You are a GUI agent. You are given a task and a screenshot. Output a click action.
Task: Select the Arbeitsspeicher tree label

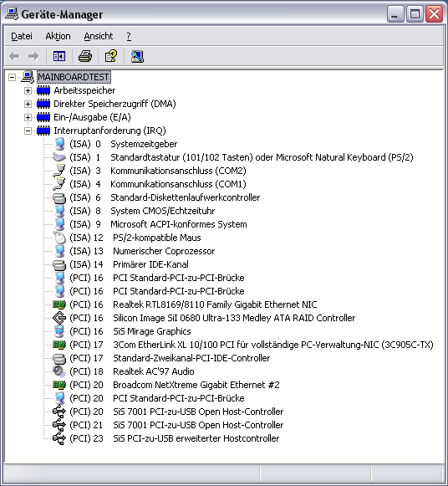coord(84,90)
